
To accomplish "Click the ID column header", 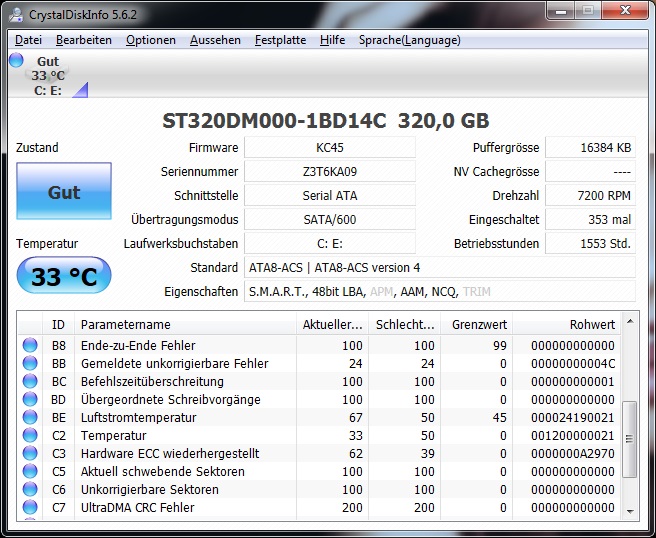I will coord(59,324).
